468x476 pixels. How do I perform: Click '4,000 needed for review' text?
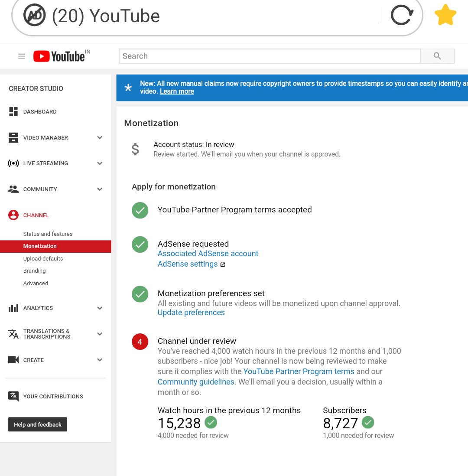tap(193, 436)
